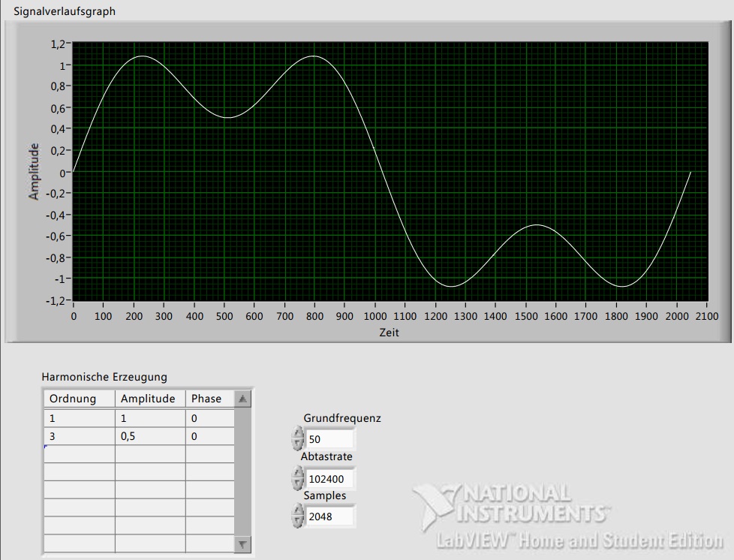Screen dimensions: 734x560
Task: Click the Zeit x-axis label
Action: (389, 332)
